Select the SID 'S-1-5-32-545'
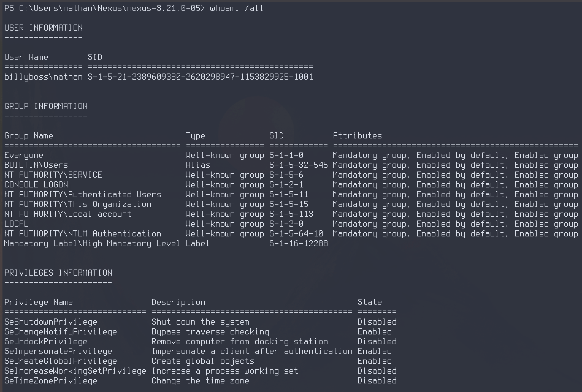The width and height of the screenshot is (582, 392). point(299,165)
